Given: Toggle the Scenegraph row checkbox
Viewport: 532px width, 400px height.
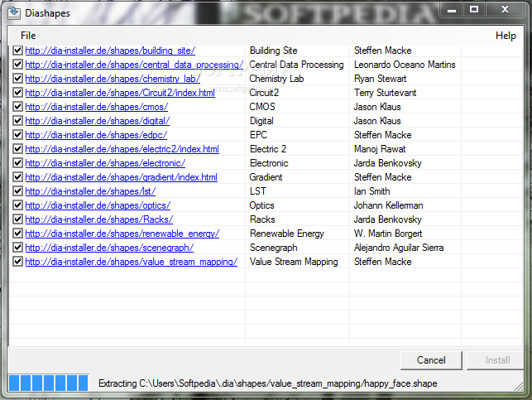Looking at the screenshot, I should tap(17, 248).
